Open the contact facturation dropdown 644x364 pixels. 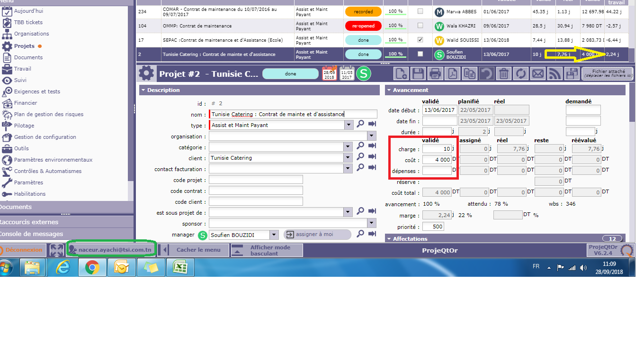coord(349,169)
